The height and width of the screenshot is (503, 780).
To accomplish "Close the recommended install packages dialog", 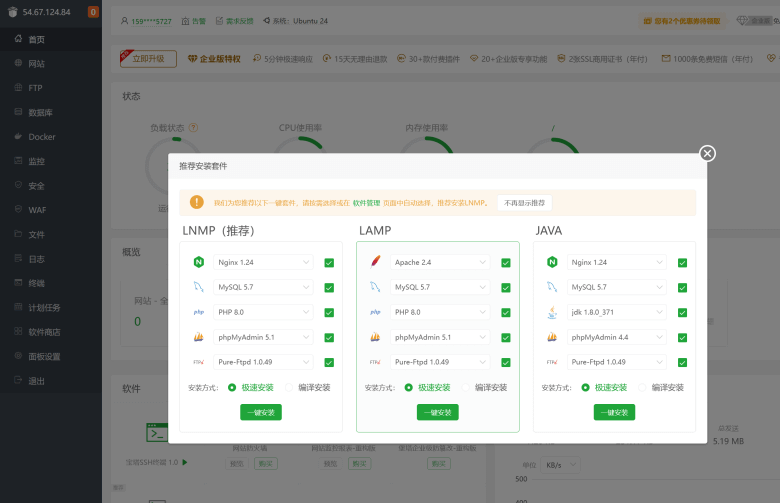I will pos(707,153).
